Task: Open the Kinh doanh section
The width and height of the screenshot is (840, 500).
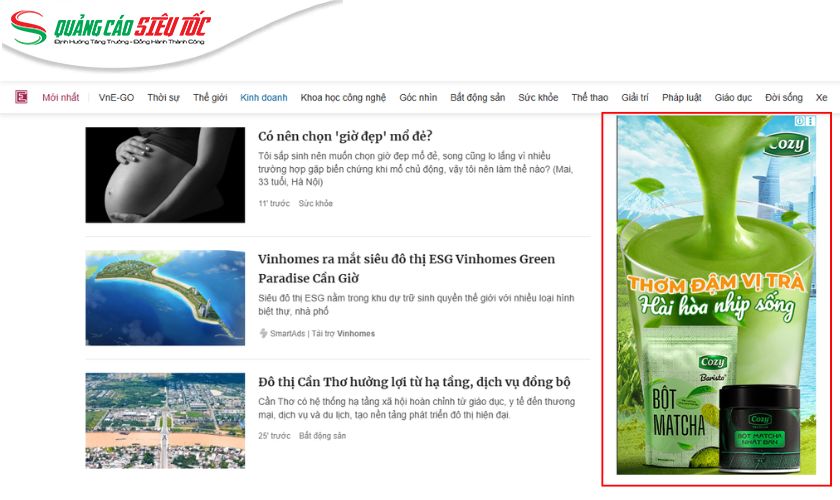Action: tap(264, 98)
